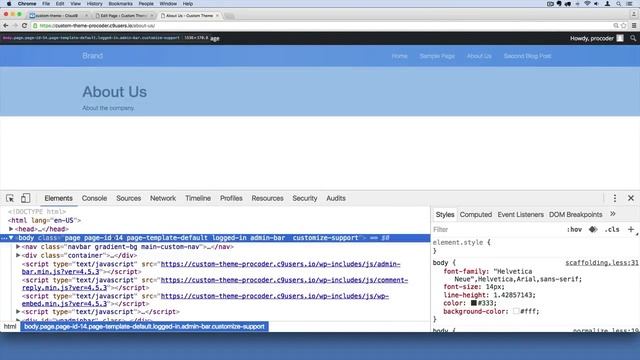
Task: Click background-color swatch #fff
Action: pyautogui.click(x=516, y=311)
